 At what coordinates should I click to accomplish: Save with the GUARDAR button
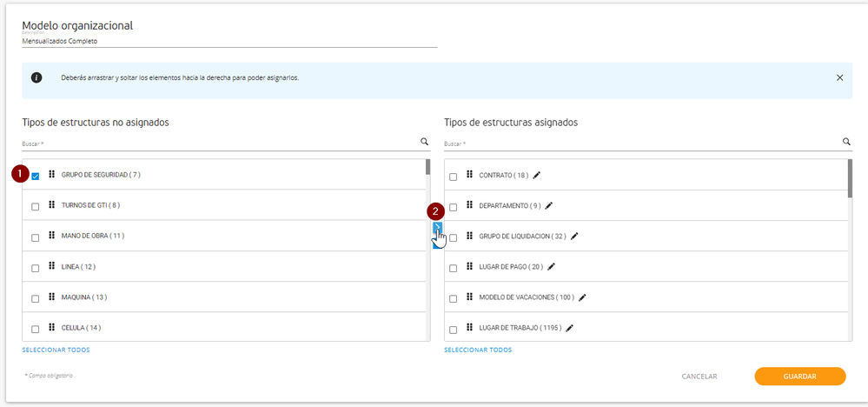[x=800, y=376]
